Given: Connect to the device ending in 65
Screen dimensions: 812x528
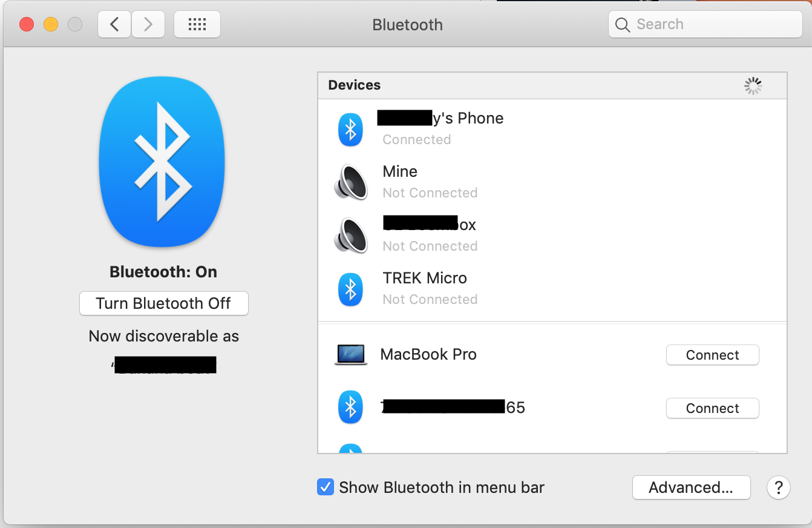Looking at the screenshot, I should click(713, 408).
